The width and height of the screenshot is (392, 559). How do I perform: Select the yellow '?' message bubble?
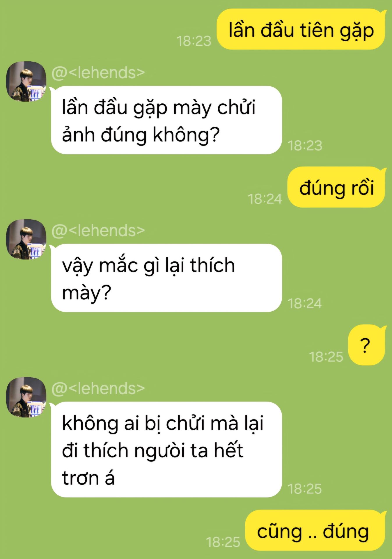[x=367, y=345]
